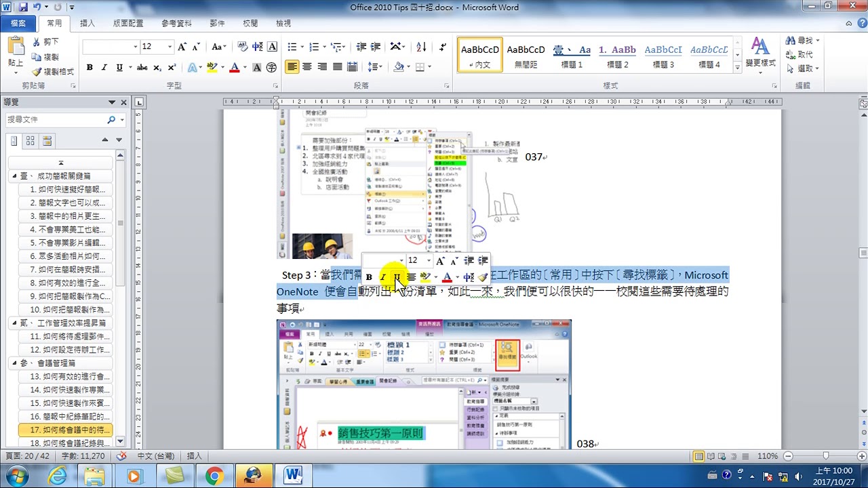Click the 取代 (Replace) button

coord(800,55)
